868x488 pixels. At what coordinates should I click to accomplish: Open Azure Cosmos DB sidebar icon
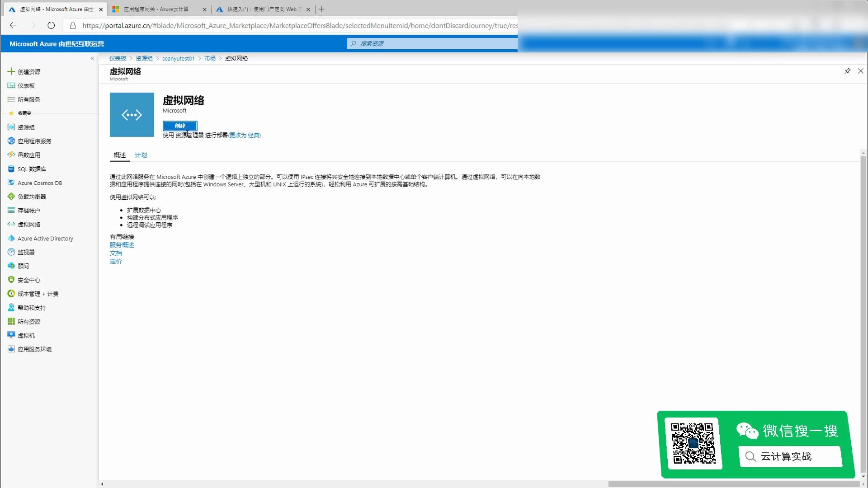11,183
